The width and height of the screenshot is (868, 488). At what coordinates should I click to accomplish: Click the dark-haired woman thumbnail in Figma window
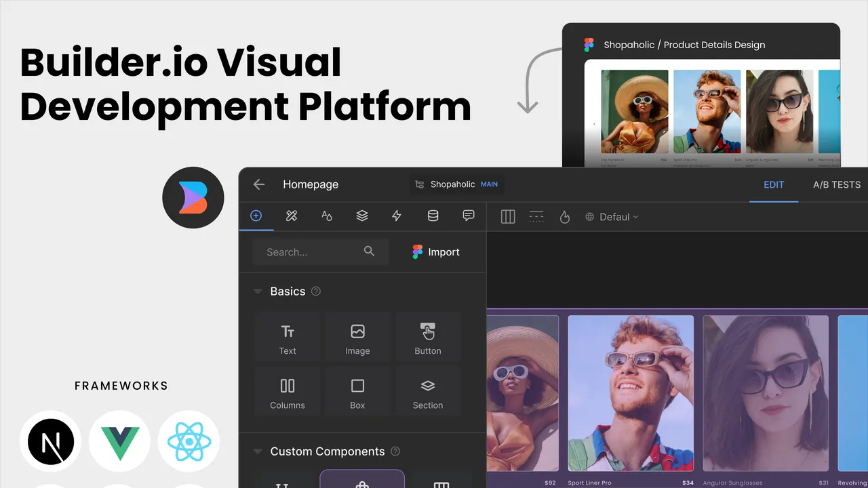[779, 111]
